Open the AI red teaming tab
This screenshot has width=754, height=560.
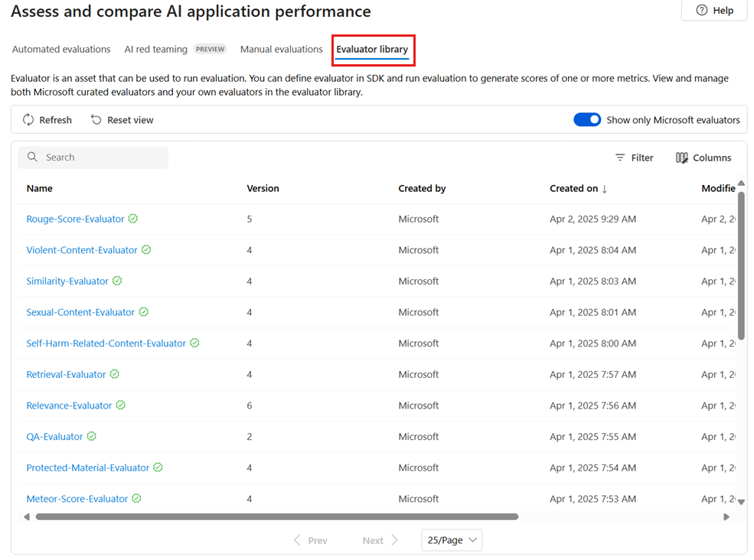point(156,49)
